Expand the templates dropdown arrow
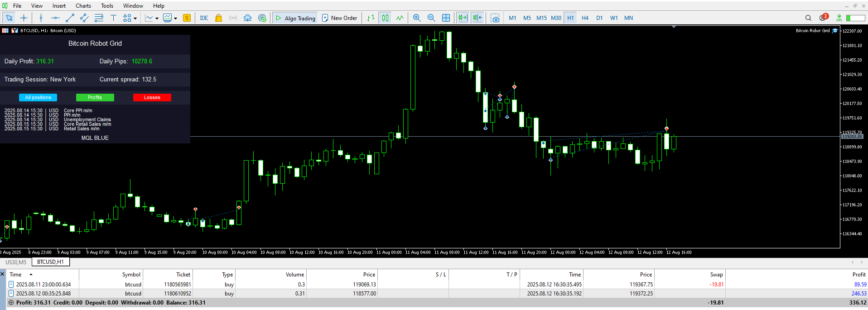This screenshot has height=310, width=868. [x=175, y=19]
